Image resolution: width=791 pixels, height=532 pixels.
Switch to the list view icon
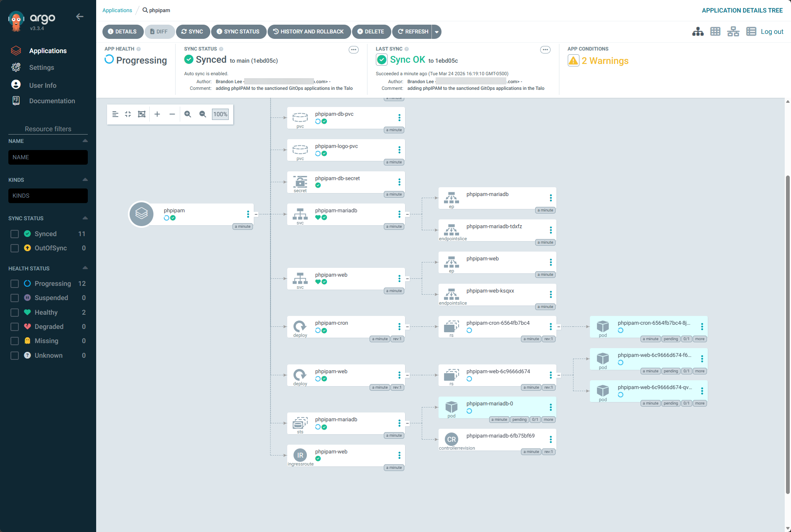point(751,32)
